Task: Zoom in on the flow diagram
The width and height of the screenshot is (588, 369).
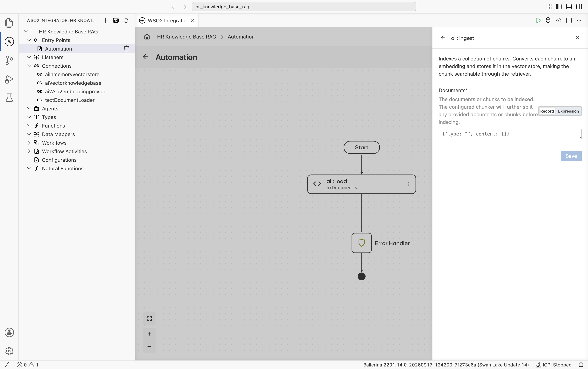Action: [149, 334]
